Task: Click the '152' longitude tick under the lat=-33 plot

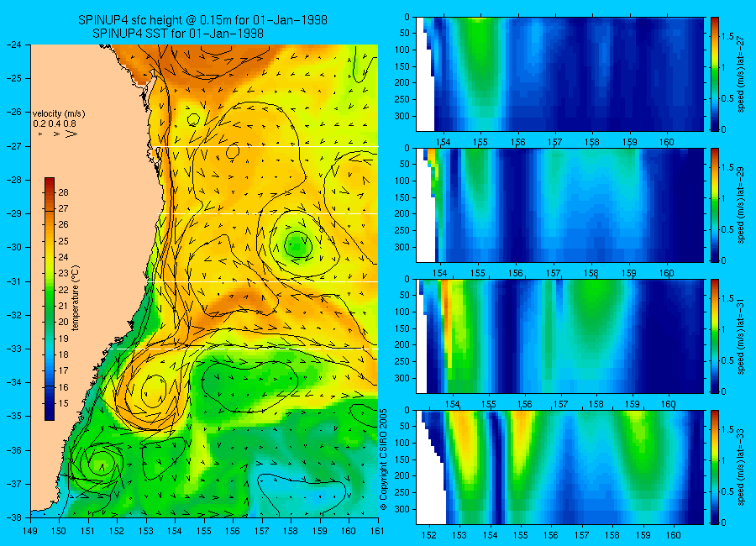Action: [428, 535]
